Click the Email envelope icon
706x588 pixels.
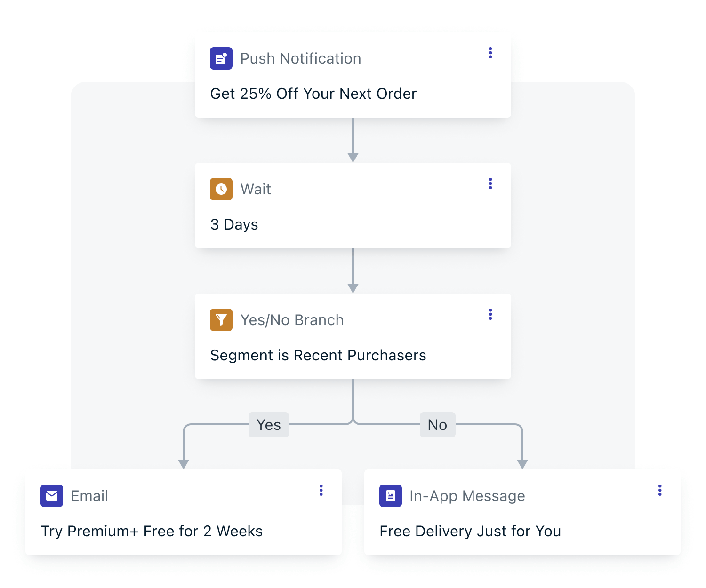(52, 496)
